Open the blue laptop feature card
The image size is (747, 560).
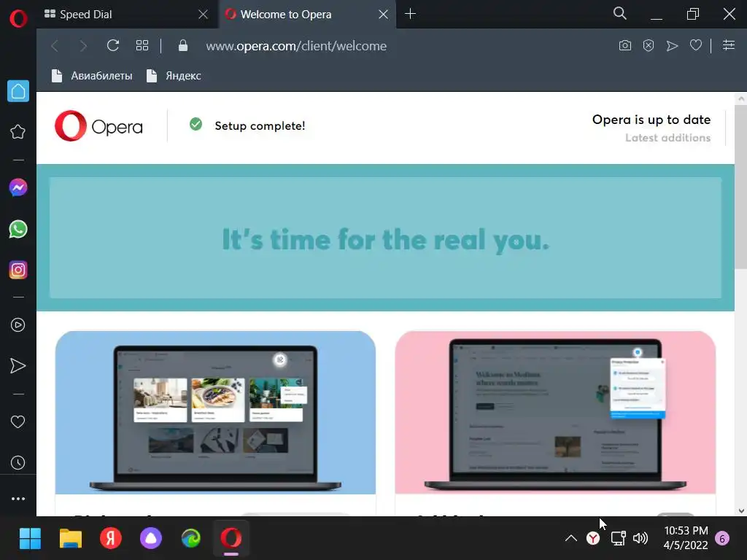(215, 413)
